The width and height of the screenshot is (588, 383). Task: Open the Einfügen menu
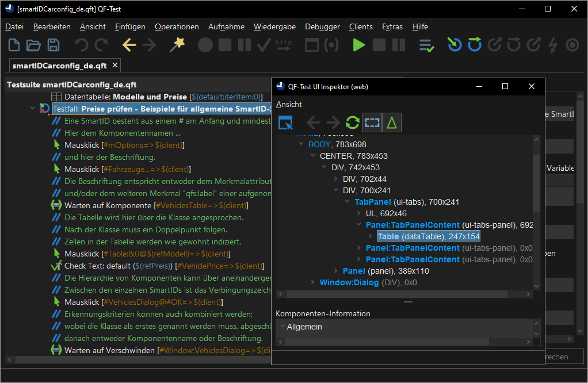point(130,26)
